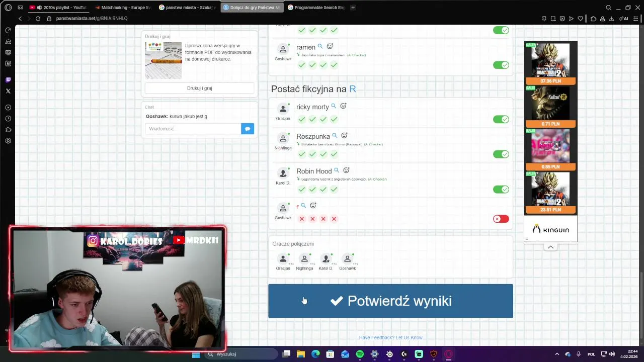Image resolution: width=644 pixels, height=362 pixels.
Task: Click Gracjan in connected players list
Action: 283,262
